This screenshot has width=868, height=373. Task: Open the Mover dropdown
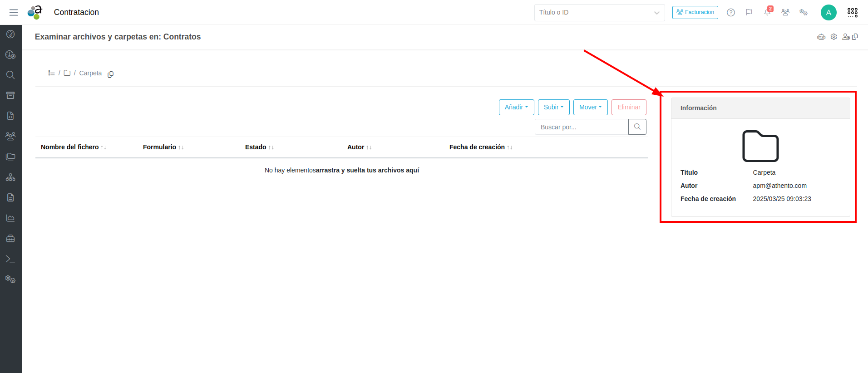pos(590,107)
